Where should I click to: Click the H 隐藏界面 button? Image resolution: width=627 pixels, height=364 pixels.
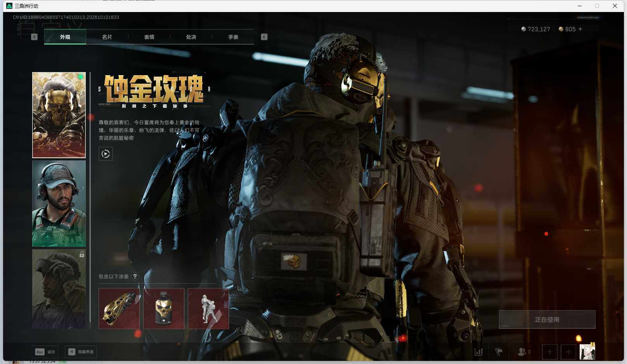coord(81,352)
